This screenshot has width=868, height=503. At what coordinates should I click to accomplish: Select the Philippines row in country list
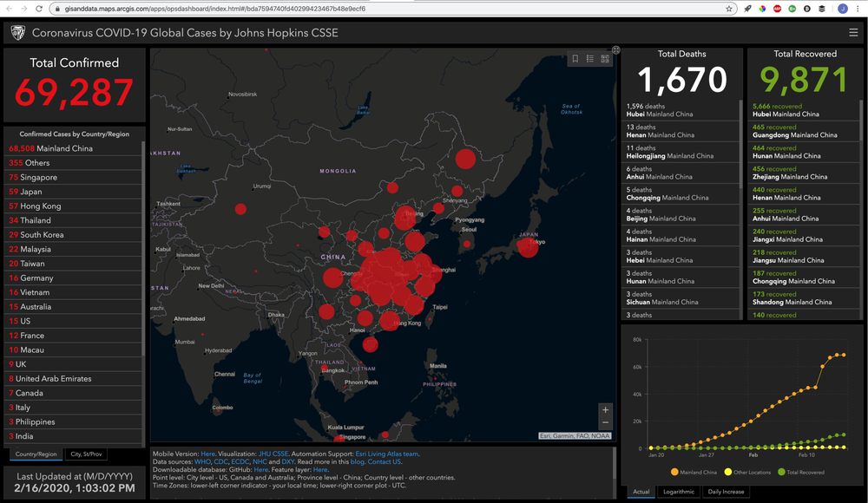point(73,421)
